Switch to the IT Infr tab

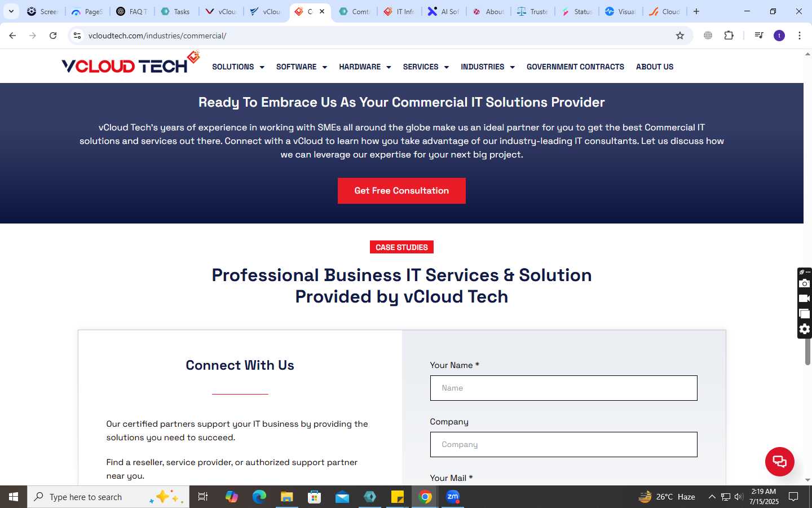point(399,11)
